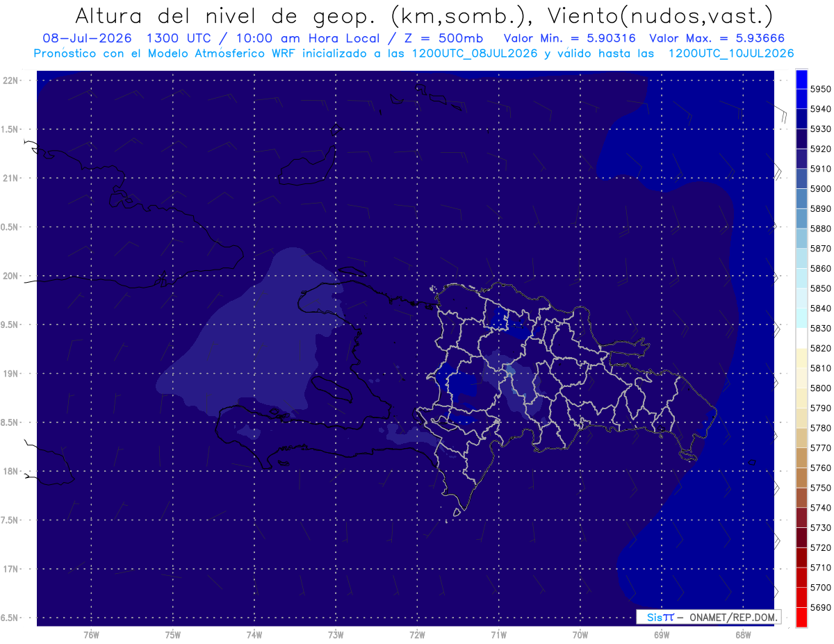Click the '69W' longitude label
Viewport: 834px width, 644px height.
point(661,635)
